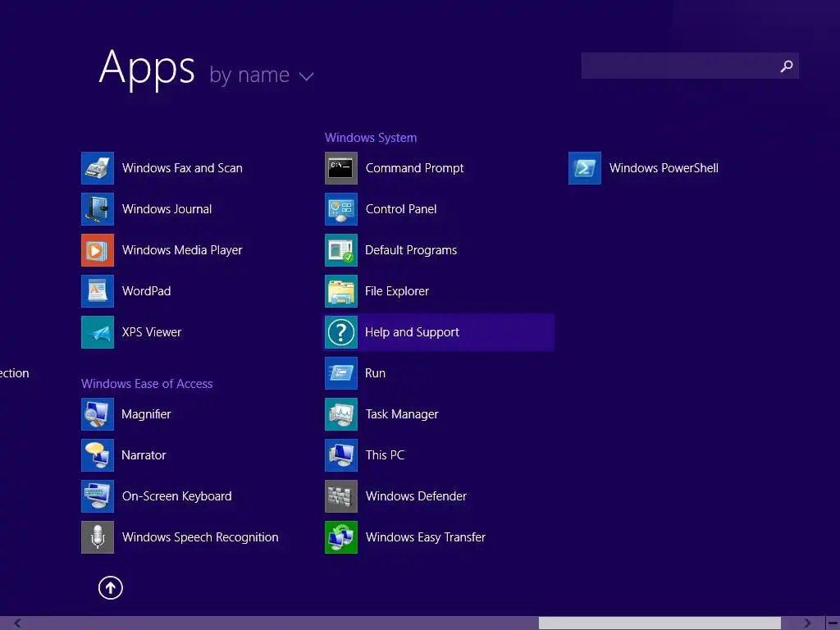The height and width of the screenshot is (630, 840).
Task: Click the 'Magnifier' label
Action: [x=146, y=414]
